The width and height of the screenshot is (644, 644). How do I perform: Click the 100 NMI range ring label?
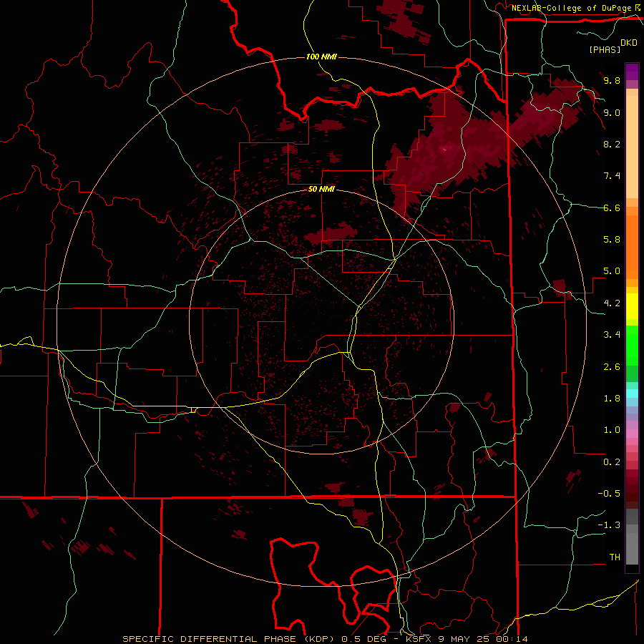click(321, 57)
